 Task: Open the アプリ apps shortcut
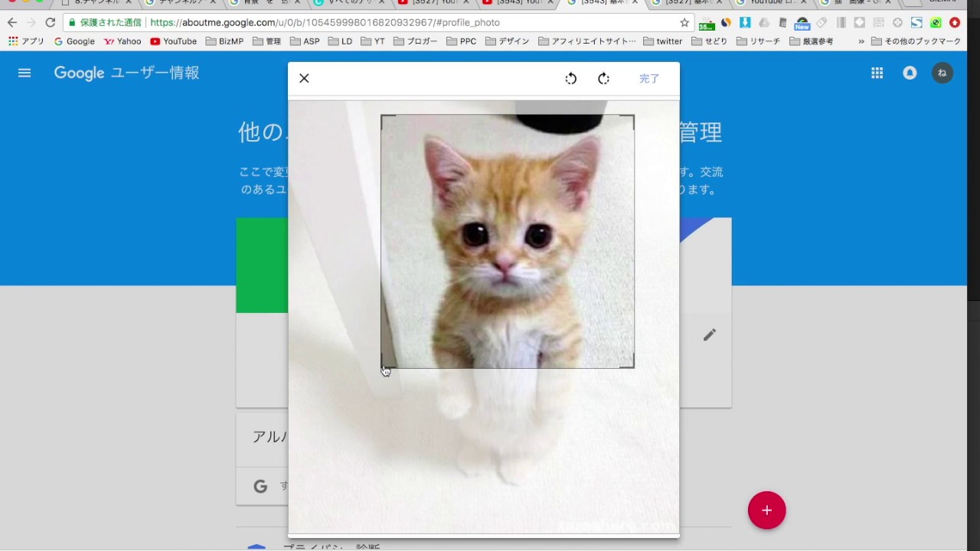[x=26, y=41]
